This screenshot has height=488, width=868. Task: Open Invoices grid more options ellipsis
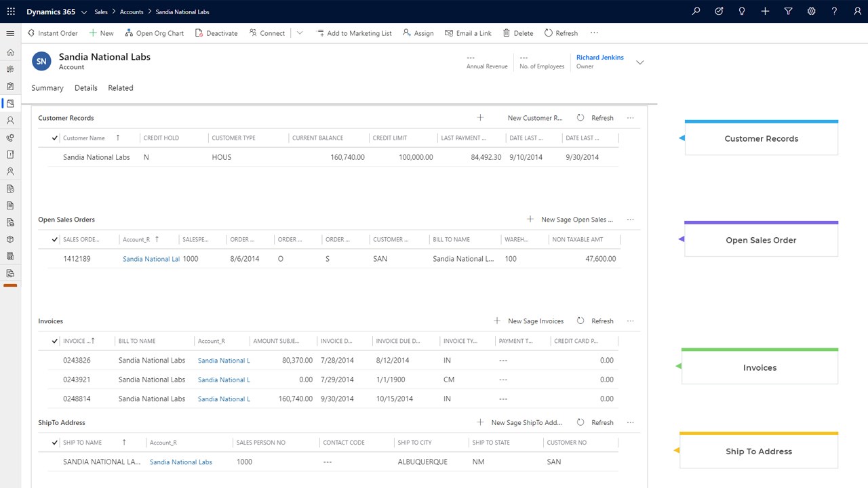point(631,321)
